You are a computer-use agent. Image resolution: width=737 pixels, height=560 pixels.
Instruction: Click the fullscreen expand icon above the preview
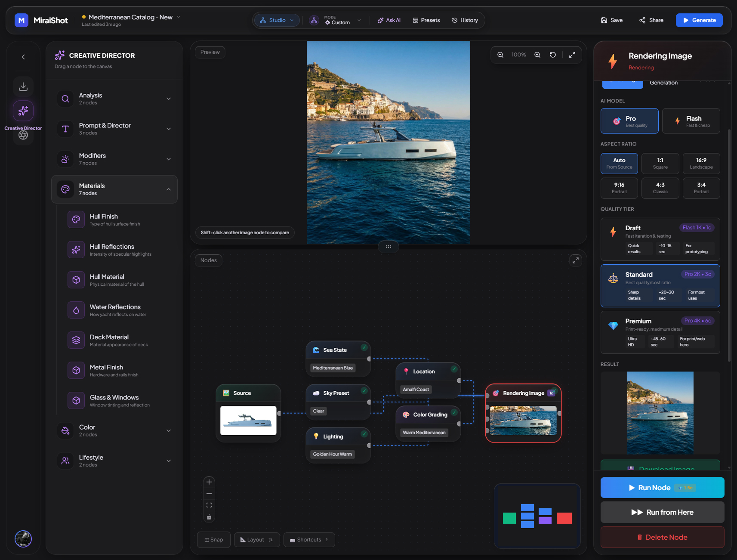pyautogui.click(x=572, y=55)
